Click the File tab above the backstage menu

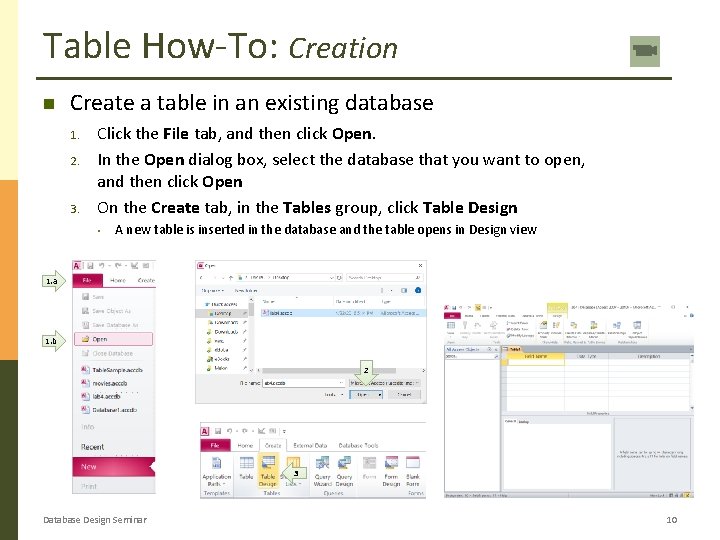[87, 280]
